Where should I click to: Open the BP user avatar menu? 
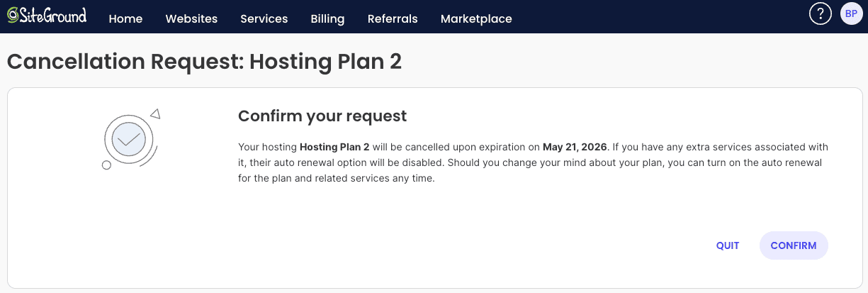(x=851, y=13)
